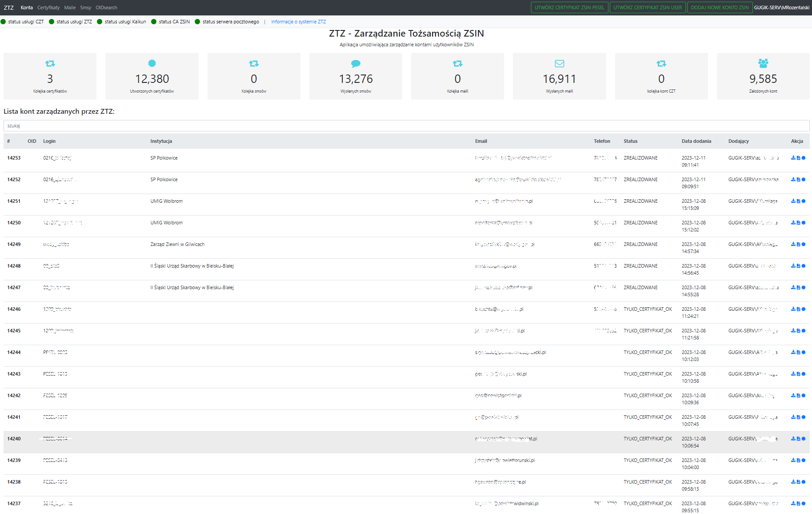Click document icon in row 14253
Image resolution: width=812 pixels, height=514 pixels.
[x=798, y=158]
